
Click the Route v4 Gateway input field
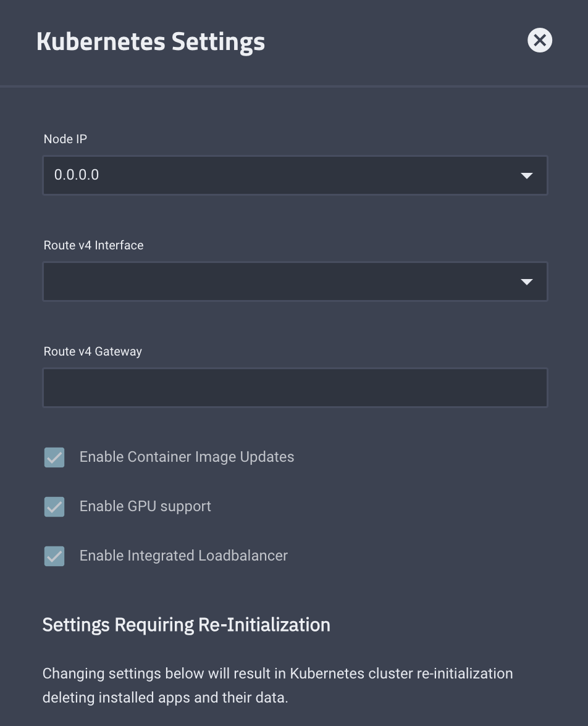[295, 388]
